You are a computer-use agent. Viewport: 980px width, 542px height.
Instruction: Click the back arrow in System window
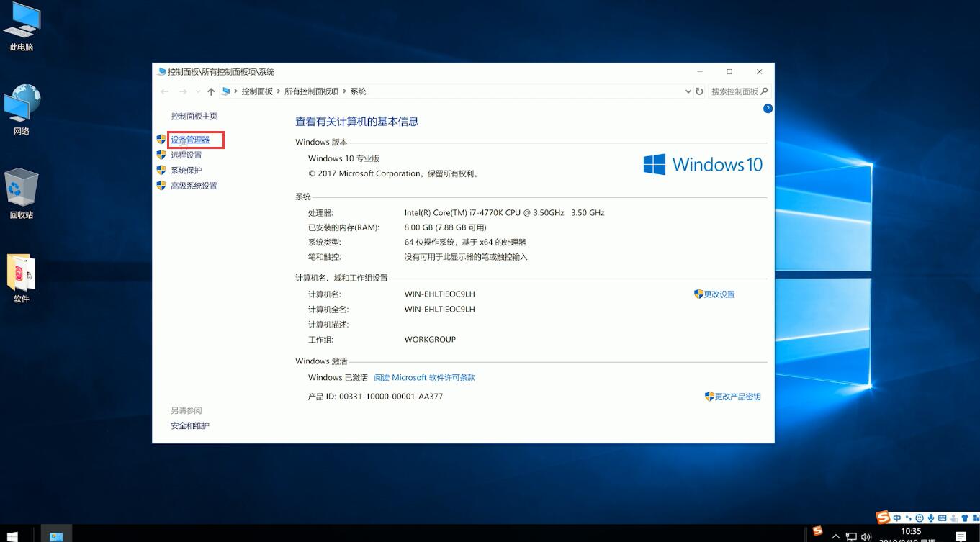point(165,91)
